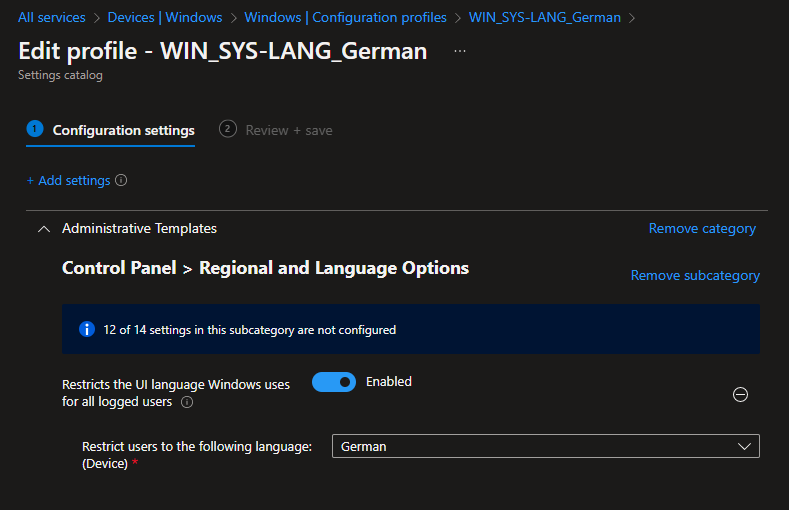Go to All services breadcrumb
The height and width of the screenshot is (510, 789).
click(x=51, y=17)
